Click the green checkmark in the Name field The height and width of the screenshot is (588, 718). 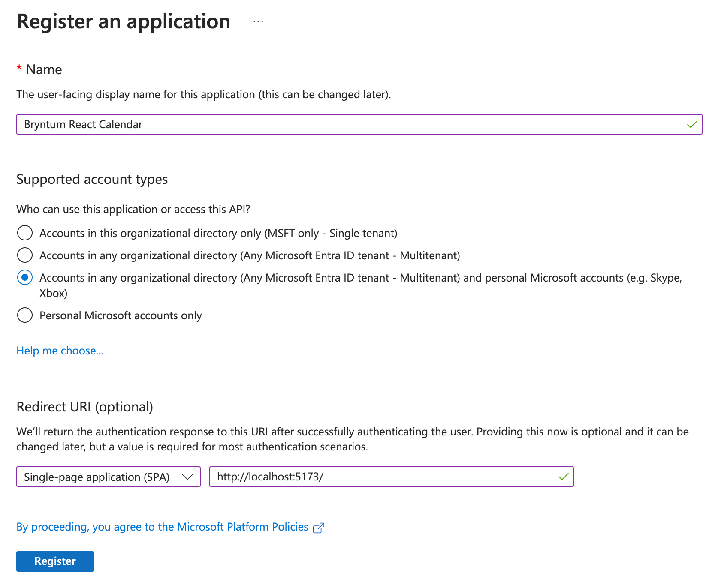[x=692, y=125]
